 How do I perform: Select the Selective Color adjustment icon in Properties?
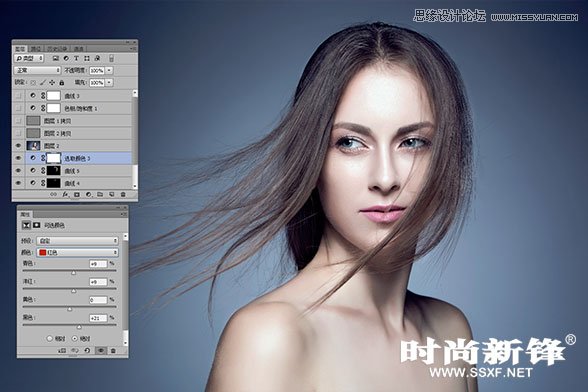click(26, 225)
